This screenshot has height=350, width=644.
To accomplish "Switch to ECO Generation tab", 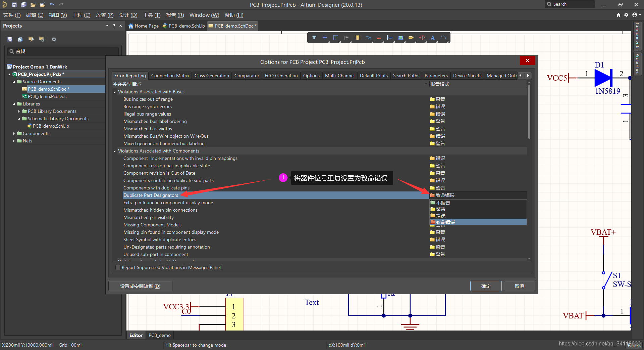I will pyautogui.click(x=281, y=76).
